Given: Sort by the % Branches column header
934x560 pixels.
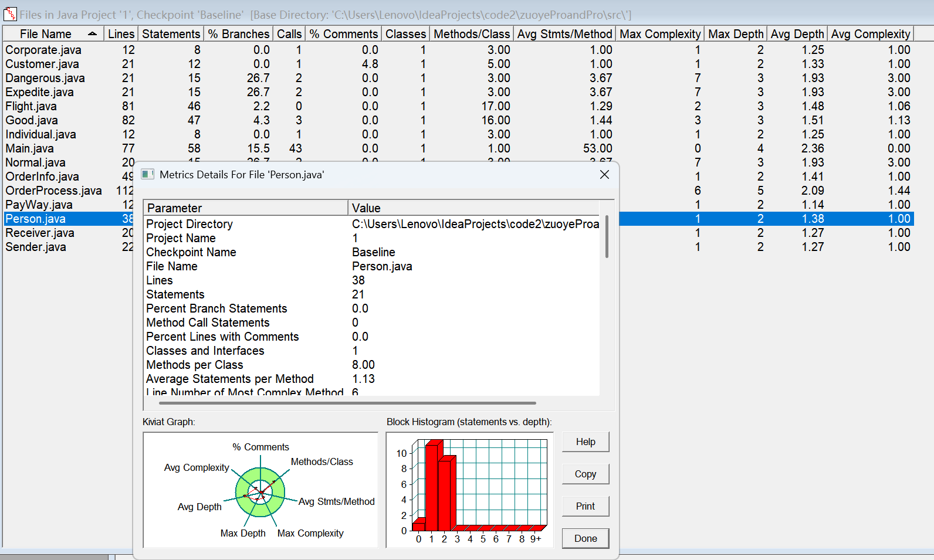Looking at the screenshot, I should 239,34.
